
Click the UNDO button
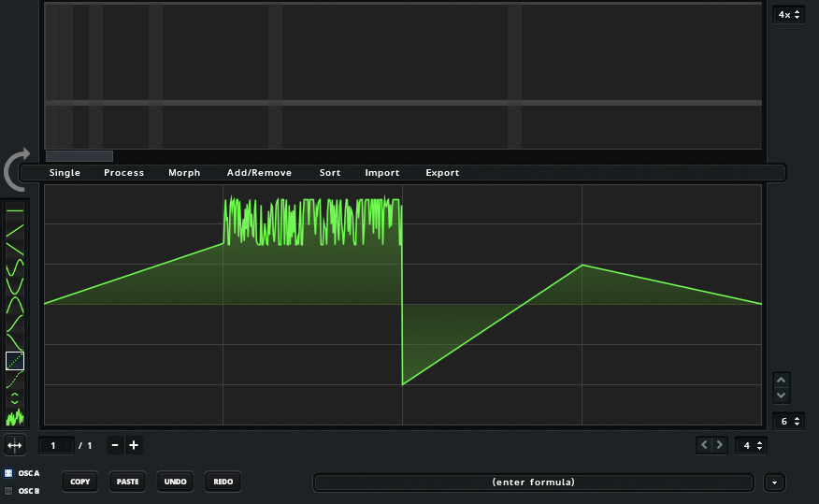pyautogui.click(x=175, y=482)
